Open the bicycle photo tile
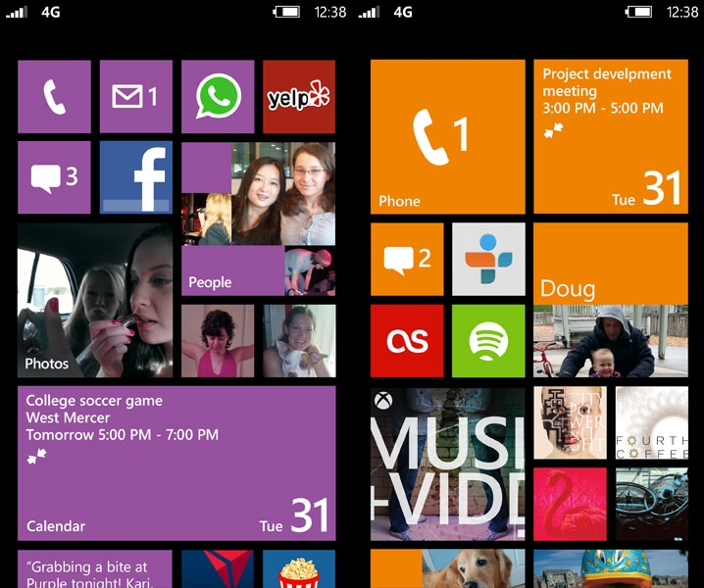 point(651,504)
